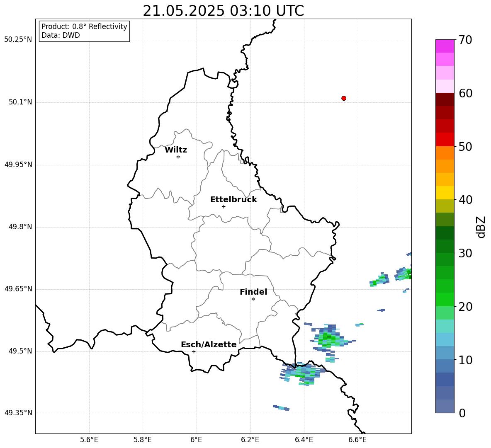Click the 49.95°N latitude label
Image resolution: width=491 pixels, height=448 pixels.
point(18,165)
